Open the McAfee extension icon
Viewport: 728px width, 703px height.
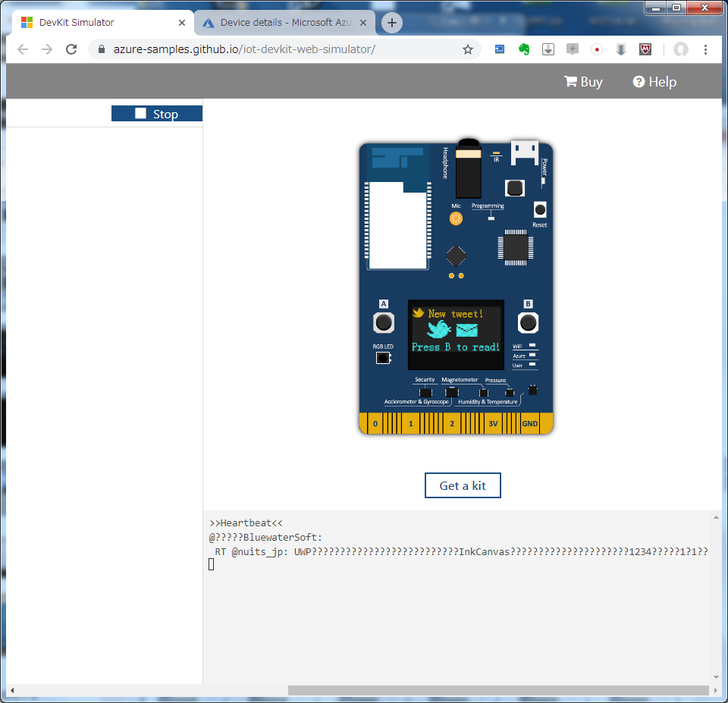tap(645, 49)
